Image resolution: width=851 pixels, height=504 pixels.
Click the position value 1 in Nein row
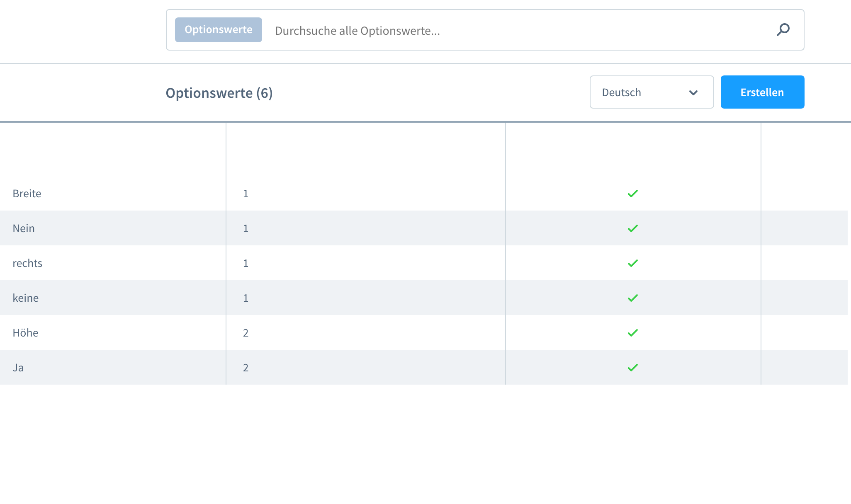point(246,228)
